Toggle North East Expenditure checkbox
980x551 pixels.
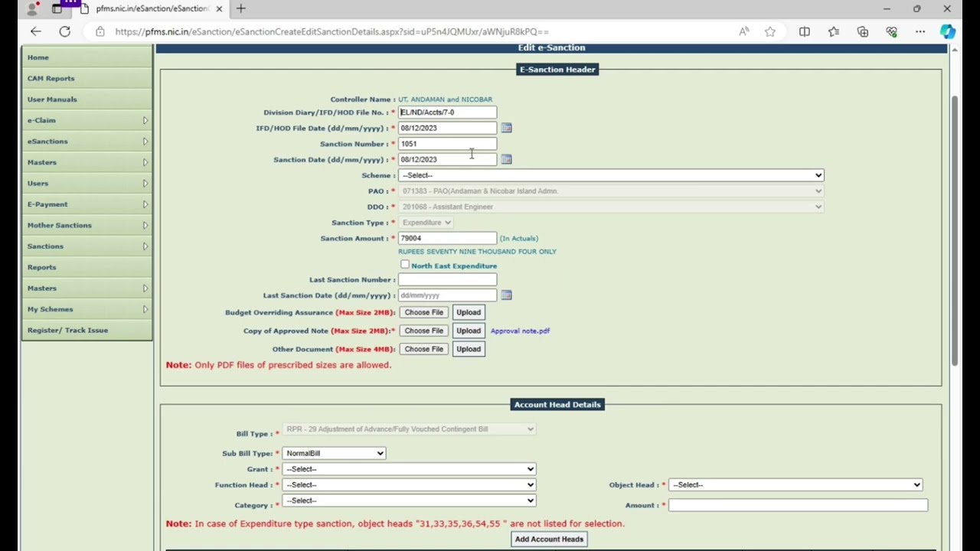coord(405,265)
